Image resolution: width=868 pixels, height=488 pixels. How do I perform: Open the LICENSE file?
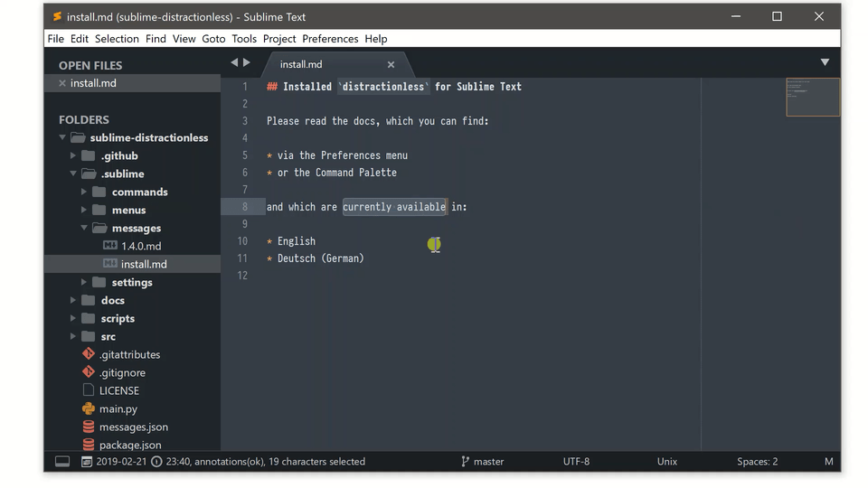pyautogui.click(x=119, y=390)
